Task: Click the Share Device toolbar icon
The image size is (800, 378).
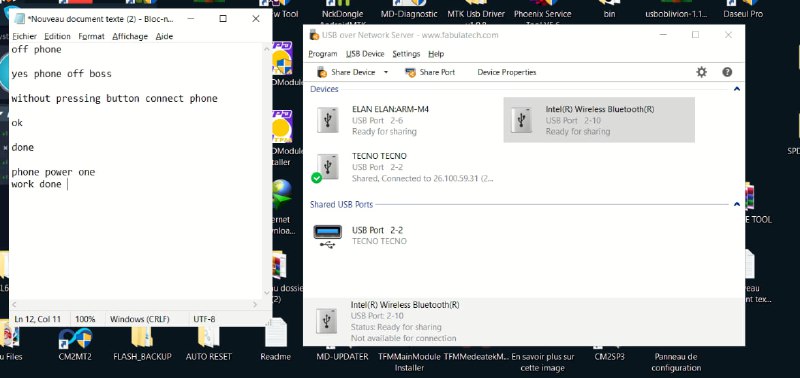Action: tap(321, 72)
